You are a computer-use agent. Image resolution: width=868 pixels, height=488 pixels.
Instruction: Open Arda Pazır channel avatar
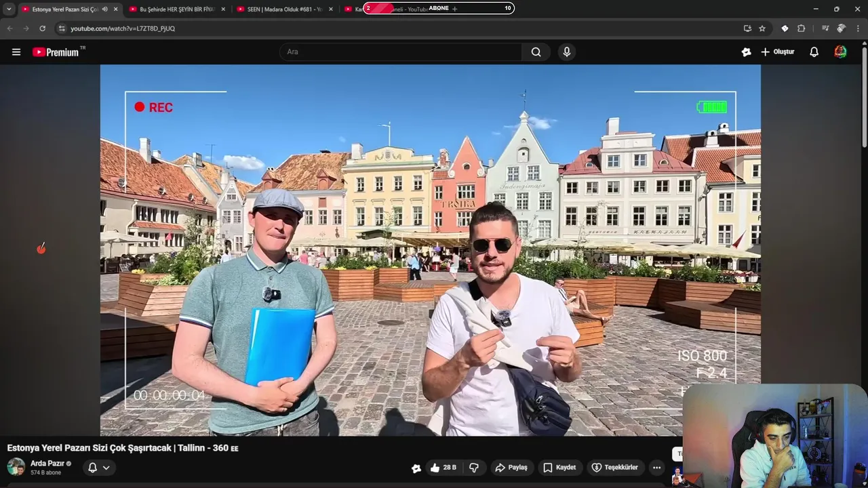tap(16, 467)
